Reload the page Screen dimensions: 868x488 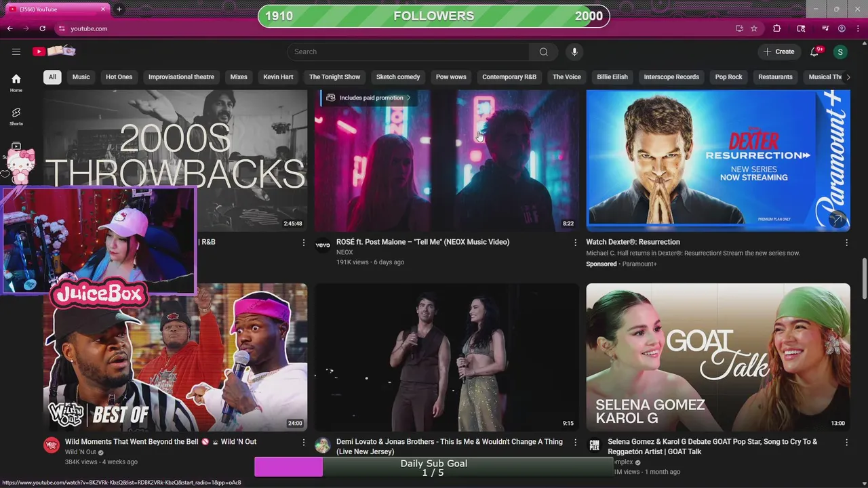coord(42,28)
